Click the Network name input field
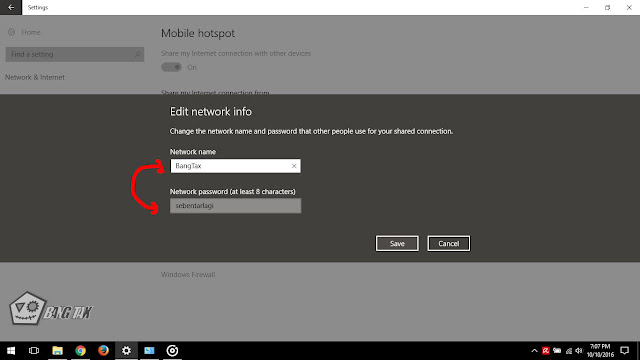The width and height of the screenshot is (640, 360). pyautogui.click(x=235, y=166)
